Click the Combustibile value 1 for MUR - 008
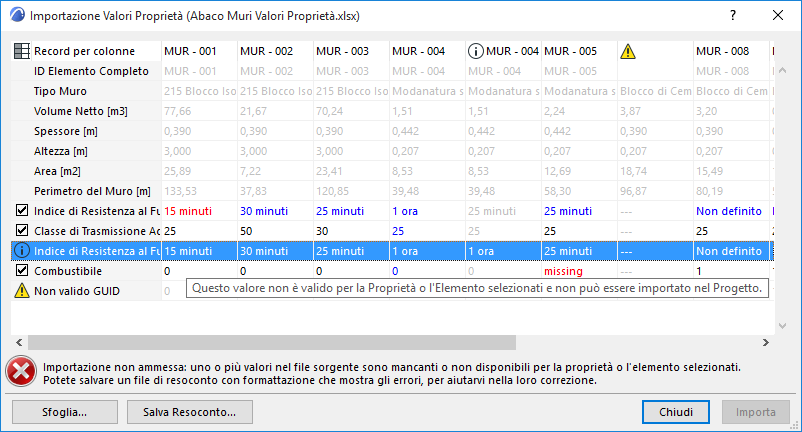This screenshot has width=802, height=432. 699,271
